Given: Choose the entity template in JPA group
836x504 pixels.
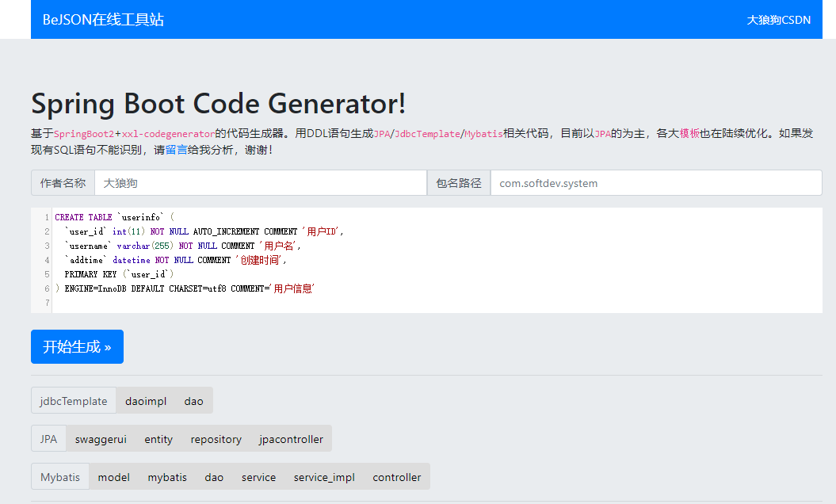Looking at the screenshot, I should pos(158,439).
